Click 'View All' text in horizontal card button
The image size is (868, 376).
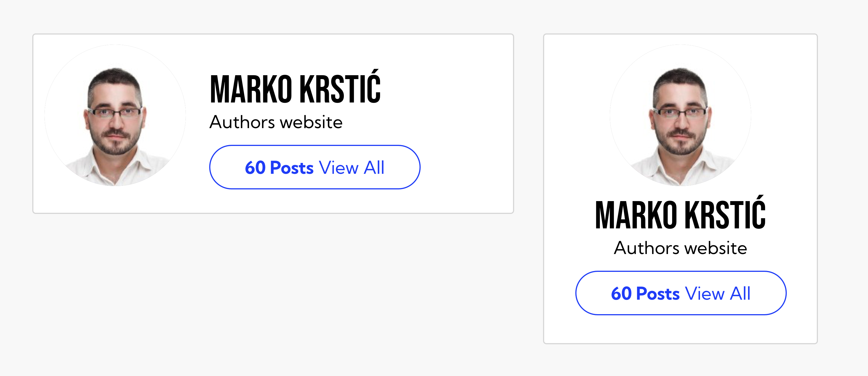(x=351, y=168)
